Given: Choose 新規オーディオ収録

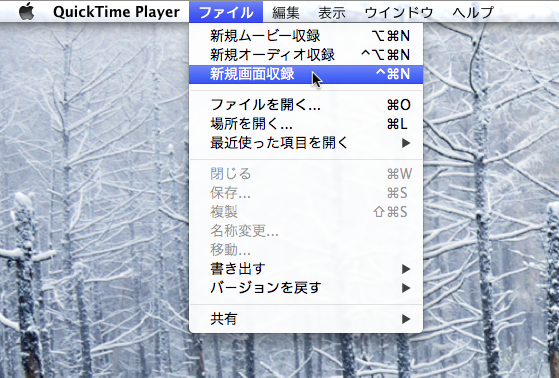Looking at the screenshot, I should click(306, 55).
